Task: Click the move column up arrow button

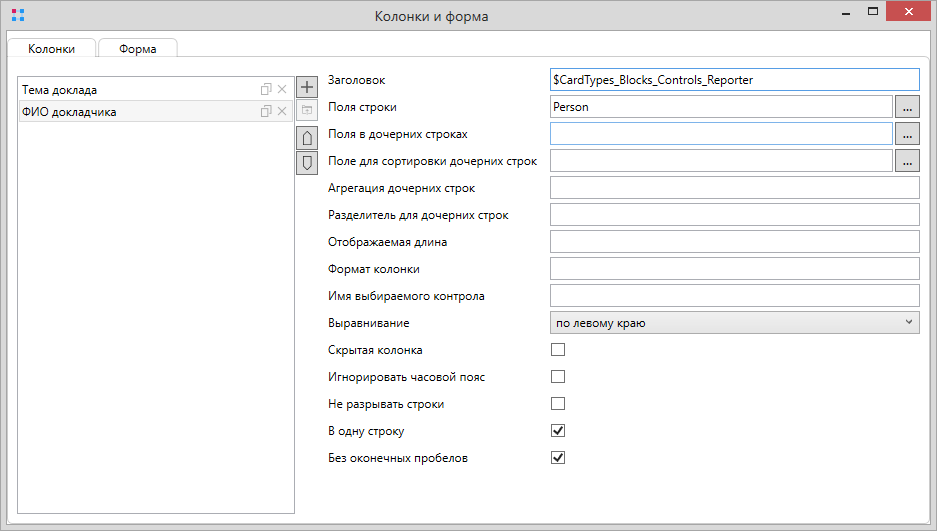Action: tap(307, 137)
